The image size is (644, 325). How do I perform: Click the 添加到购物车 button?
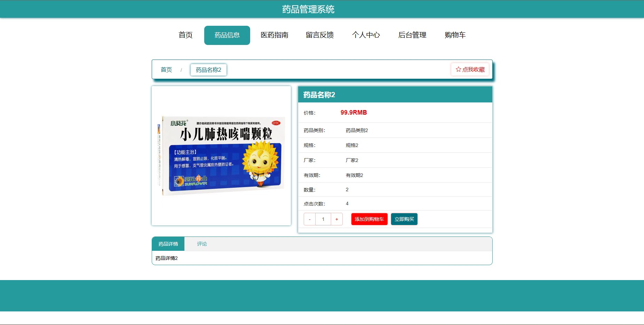pos(369,219)
